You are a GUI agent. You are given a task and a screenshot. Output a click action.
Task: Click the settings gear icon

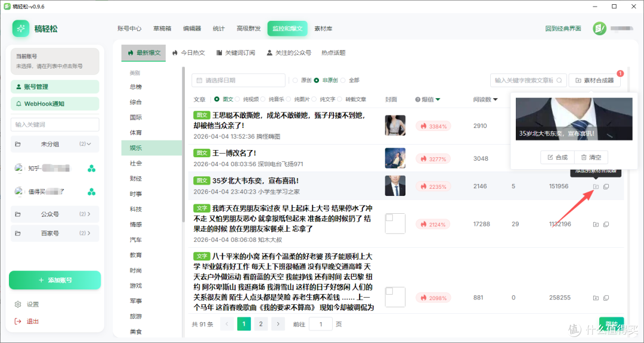[18, 304]
